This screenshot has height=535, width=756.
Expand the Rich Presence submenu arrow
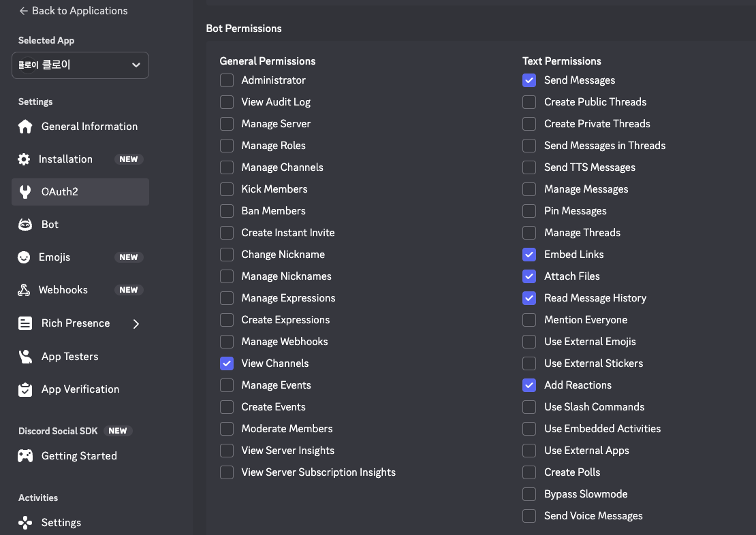coord(136,324)
